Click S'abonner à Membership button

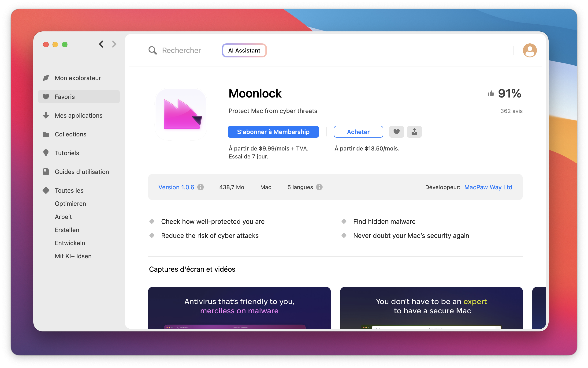click(273, 132)
